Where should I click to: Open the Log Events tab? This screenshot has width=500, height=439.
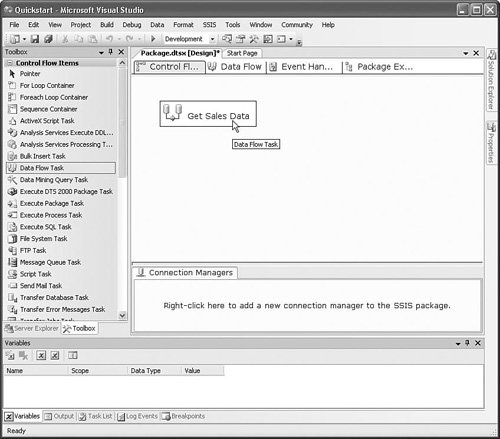(137, 416)
